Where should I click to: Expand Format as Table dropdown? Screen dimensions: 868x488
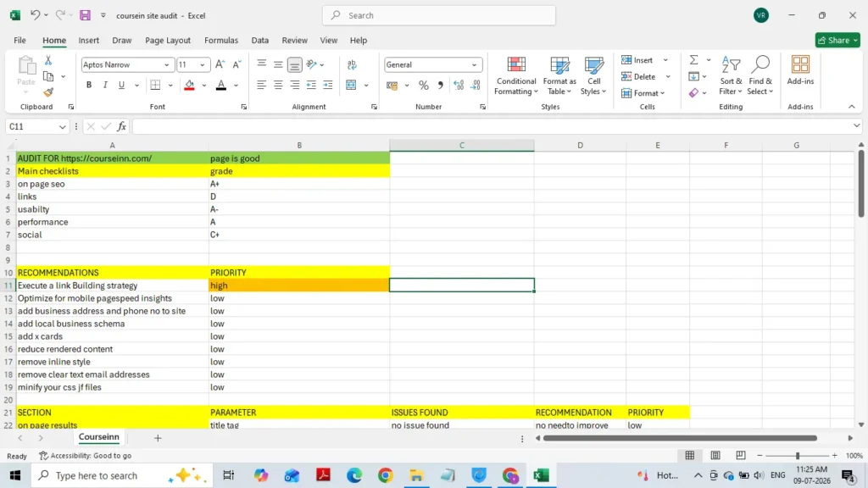click(559, 75)
